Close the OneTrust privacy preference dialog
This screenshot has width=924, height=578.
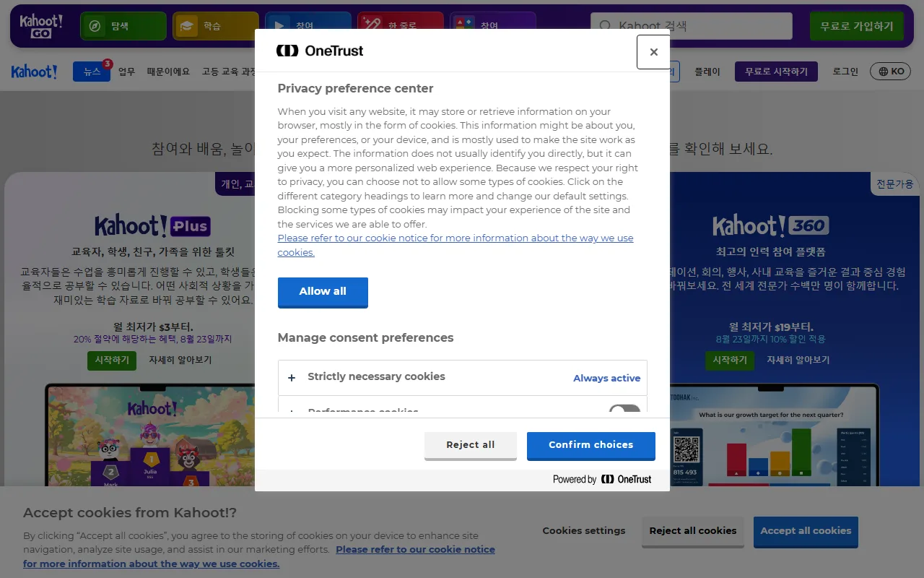click(653, 52)
